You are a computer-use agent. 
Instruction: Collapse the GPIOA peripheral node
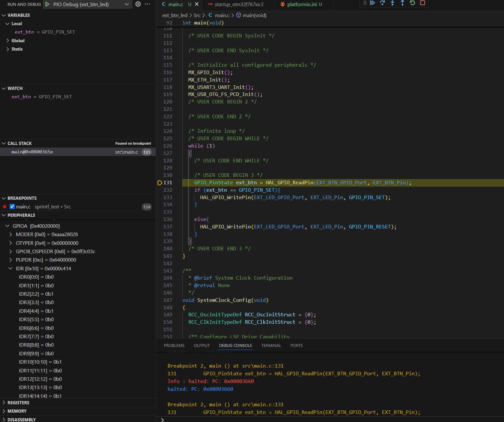(7, 226)
